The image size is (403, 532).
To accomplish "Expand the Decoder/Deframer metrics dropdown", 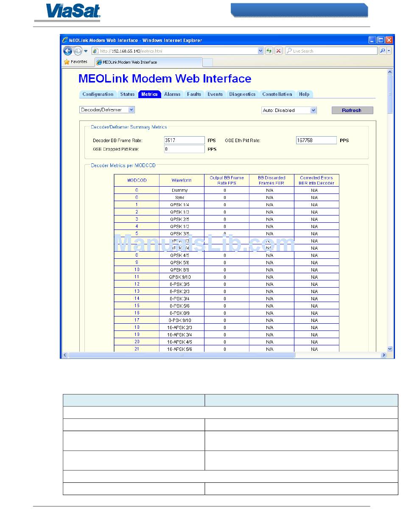I will tap(107, 110).
